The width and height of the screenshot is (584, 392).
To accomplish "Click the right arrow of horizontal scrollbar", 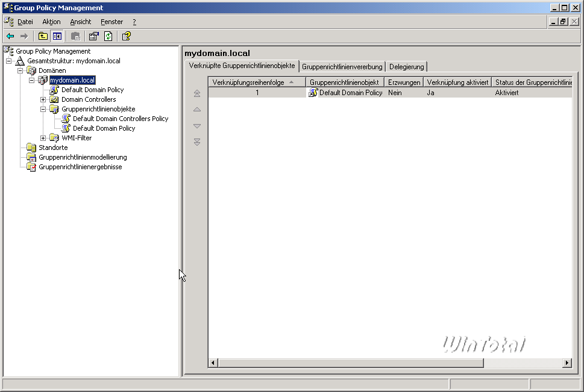I will click(567, 362).
